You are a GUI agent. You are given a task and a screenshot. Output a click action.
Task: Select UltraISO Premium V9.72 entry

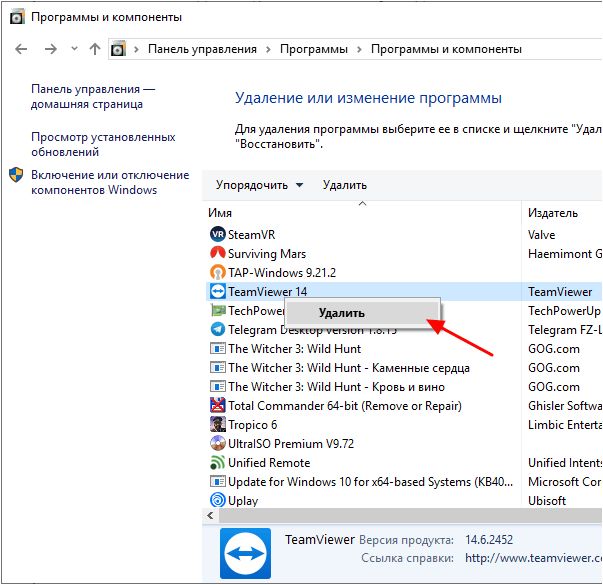[x=291, y=443]
